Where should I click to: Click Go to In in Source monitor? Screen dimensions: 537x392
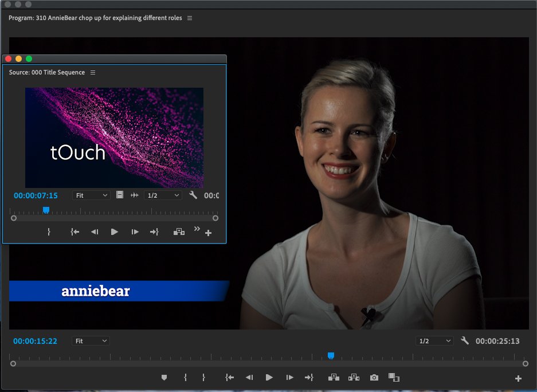coord(75,232)
